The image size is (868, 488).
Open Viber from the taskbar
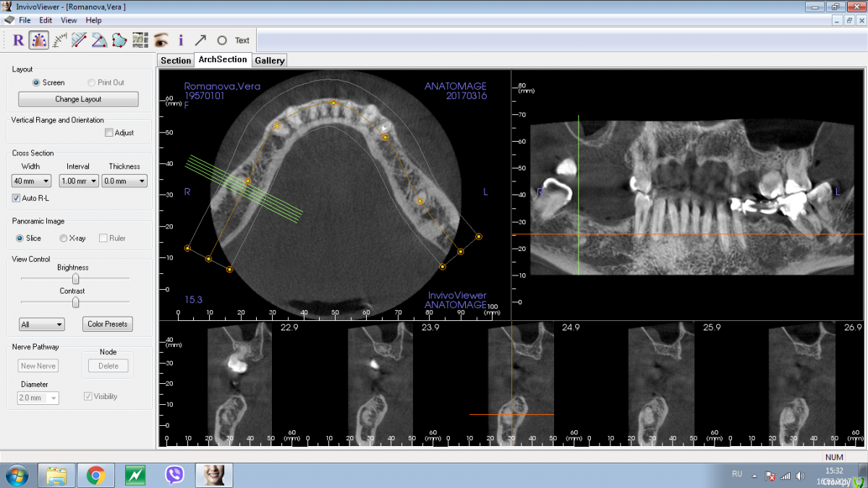click(174, 475)
